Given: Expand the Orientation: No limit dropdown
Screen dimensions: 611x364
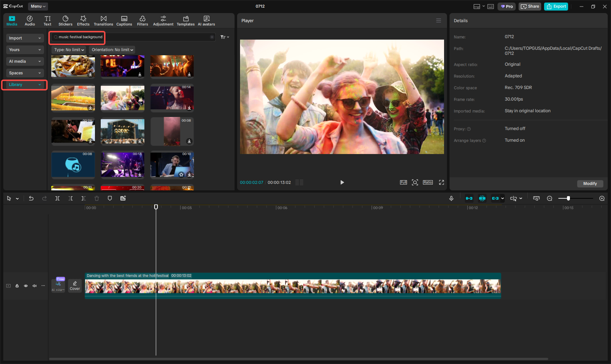Looking at the screenshot, I should click(x=112, y=50).
